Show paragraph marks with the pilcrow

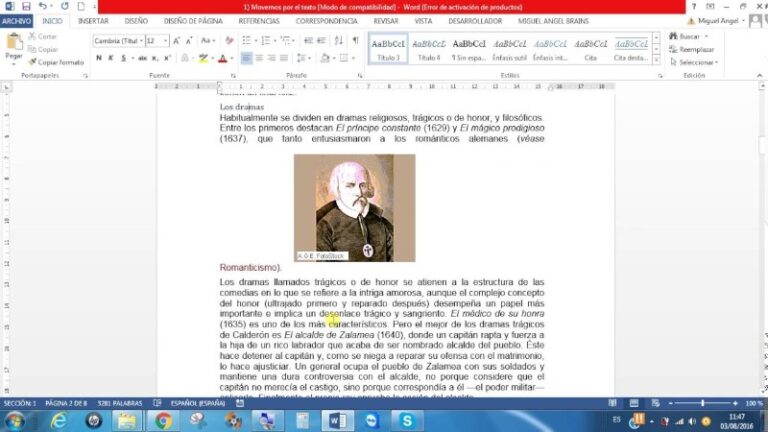click(x=356, y=41)
